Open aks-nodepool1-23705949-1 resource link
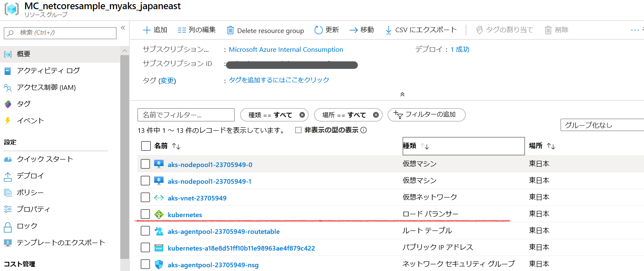 pos(210,181)
